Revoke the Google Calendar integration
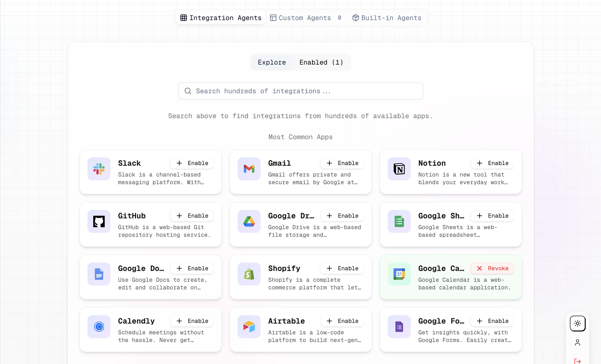Viewport: 601px width, 364px height. [x=492, y=268]
